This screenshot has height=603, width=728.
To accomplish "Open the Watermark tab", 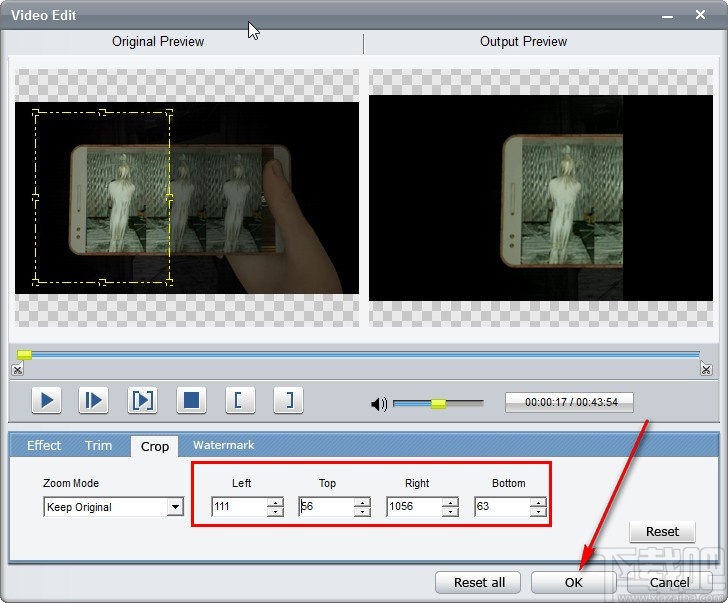I will click(223, 446).
